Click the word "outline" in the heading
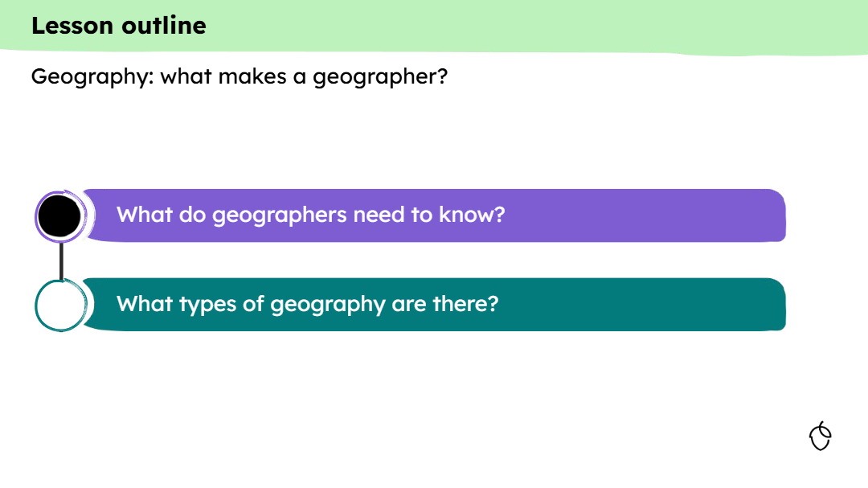 pos(164,26)
